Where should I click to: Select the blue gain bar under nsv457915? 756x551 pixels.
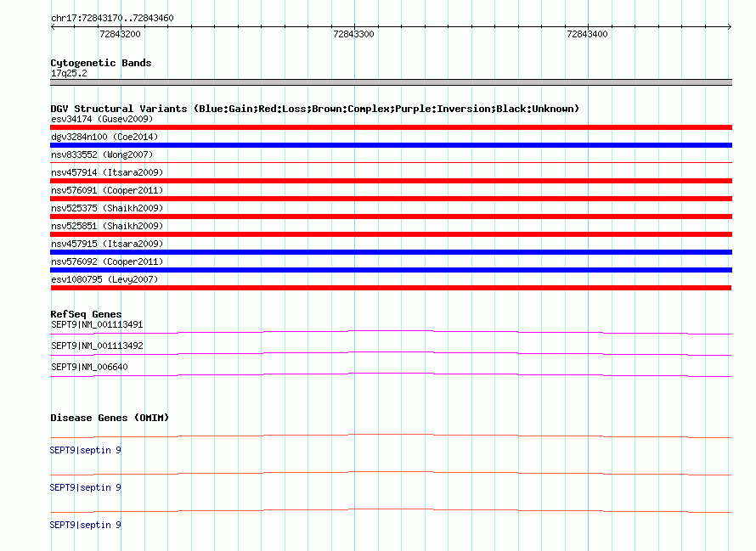point(391,252)
